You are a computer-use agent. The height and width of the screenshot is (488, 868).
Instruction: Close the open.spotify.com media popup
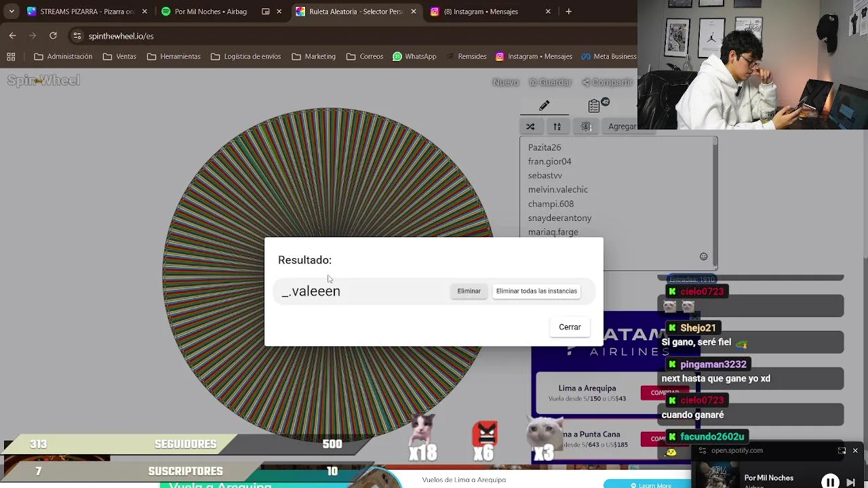[855, 450]
